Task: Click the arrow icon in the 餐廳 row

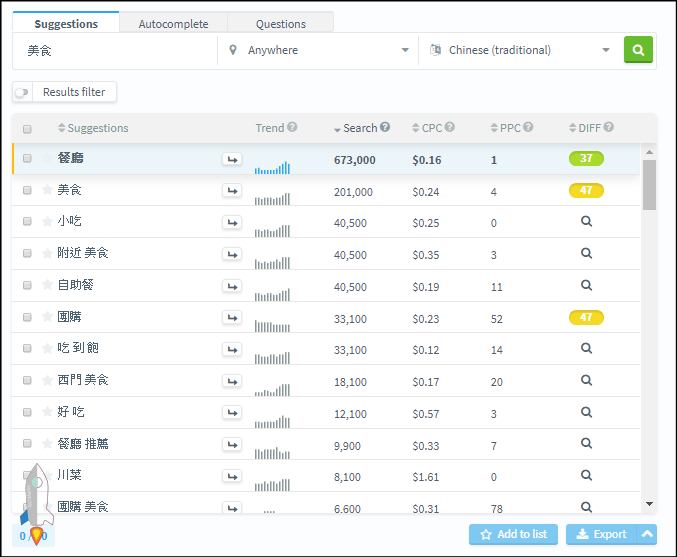Action: click(232, 159)
